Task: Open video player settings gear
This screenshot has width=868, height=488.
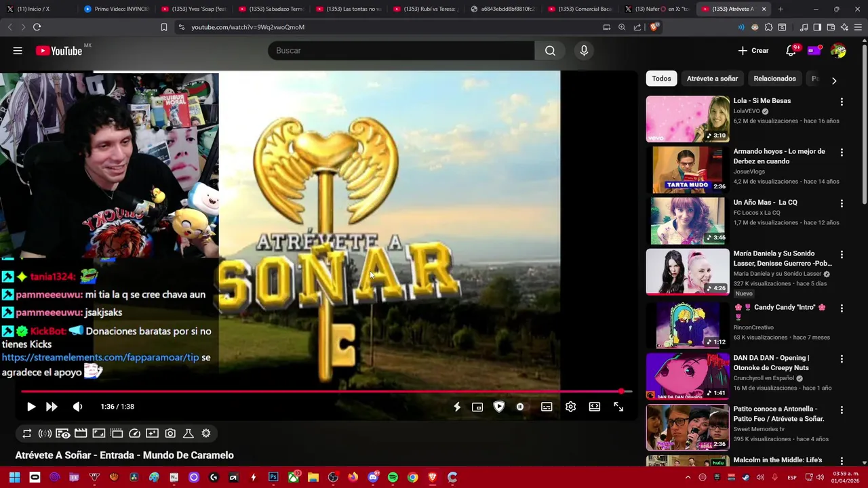Action: point(570,407)
